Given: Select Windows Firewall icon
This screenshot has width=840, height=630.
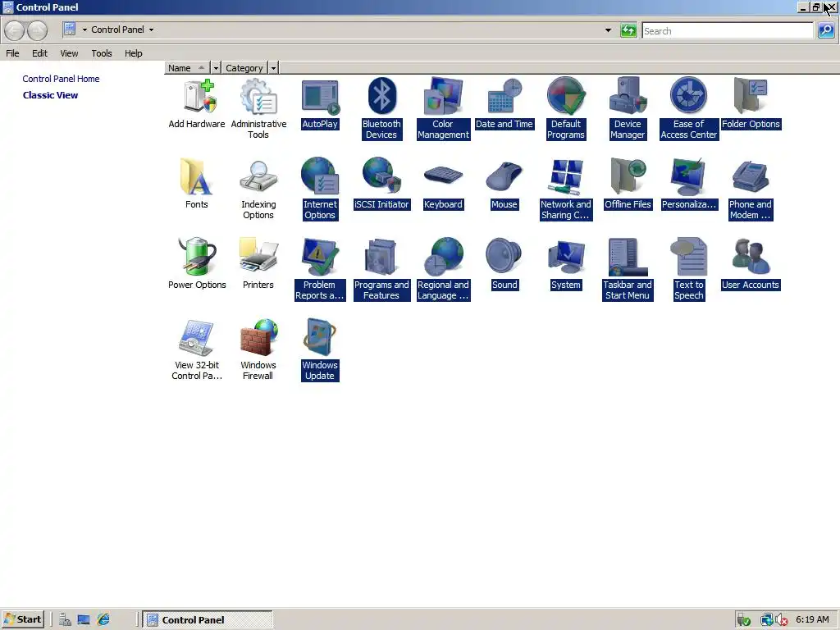Looking at the screenshot, I should [258, 349].
